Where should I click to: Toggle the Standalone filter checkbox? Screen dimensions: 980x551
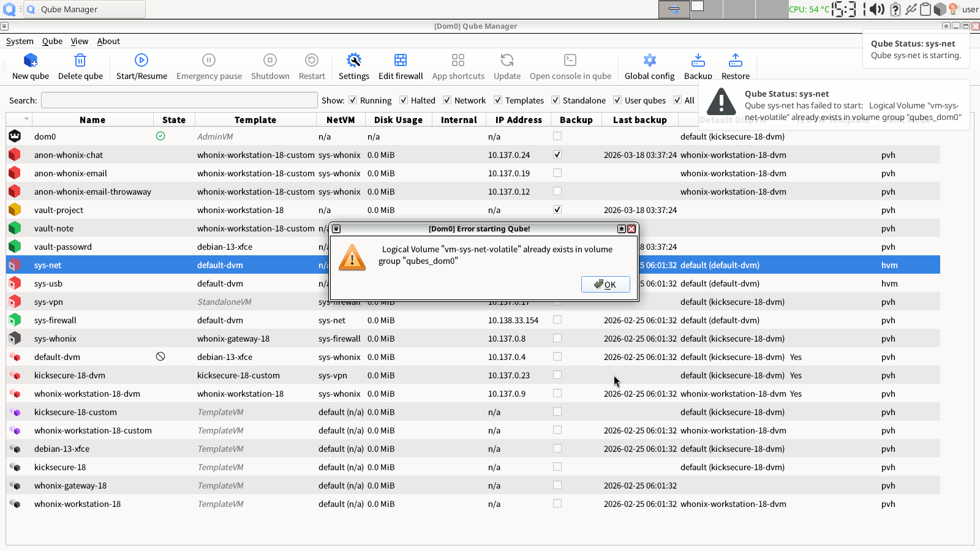point(556,100)
